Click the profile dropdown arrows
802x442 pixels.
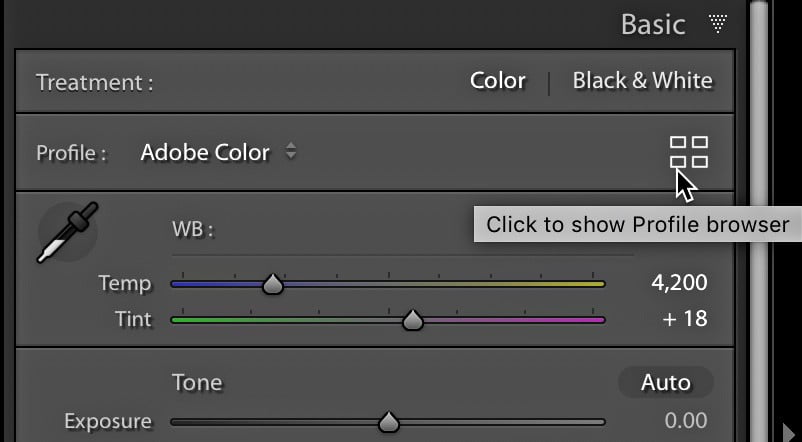291,152
